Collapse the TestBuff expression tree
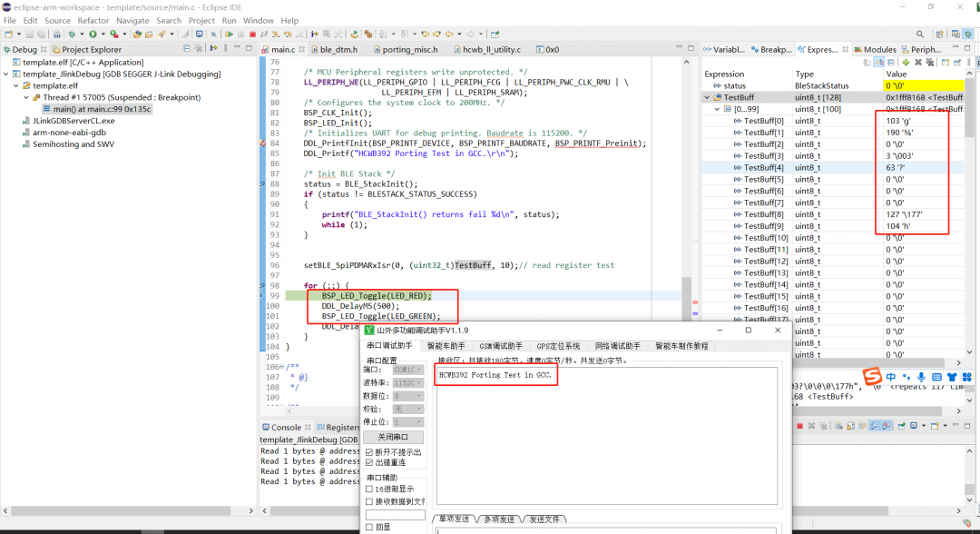Viewport: 980px width, 534px height. tap(706, 97)
